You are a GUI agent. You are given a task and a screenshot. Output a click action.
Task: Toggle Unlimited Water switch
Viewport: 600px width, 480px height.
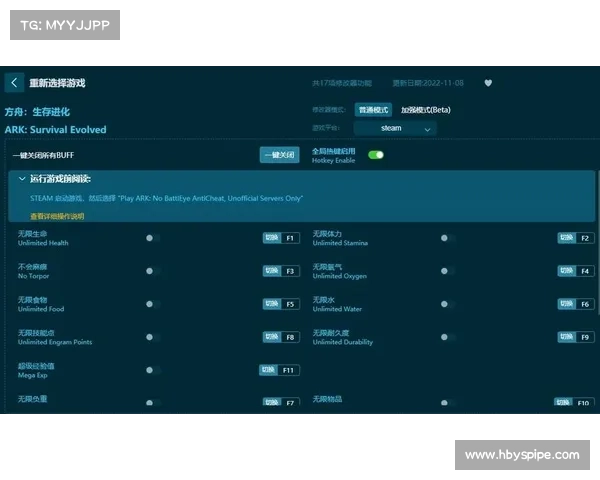pyautogui.click(x=448, y=304)
